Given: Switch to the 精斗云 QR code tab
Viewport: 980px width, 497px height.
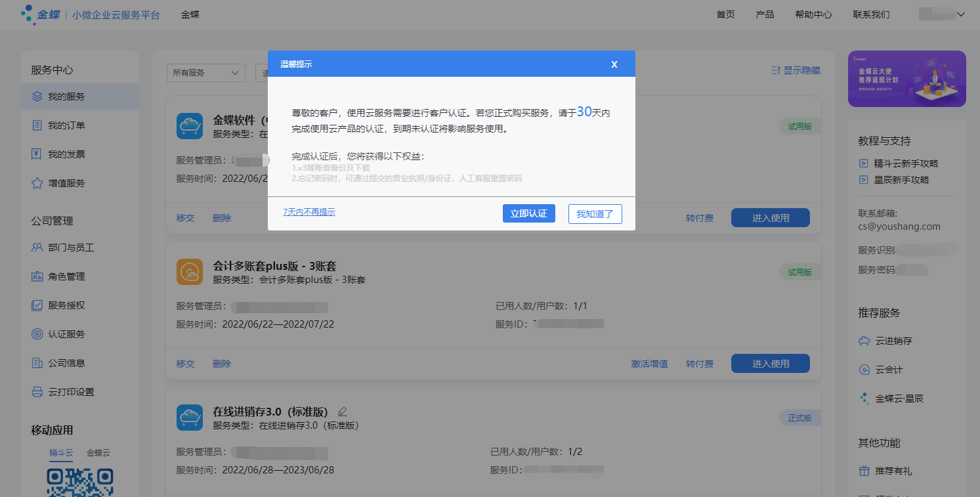Looking at the screenshot, I should point(62,453).
